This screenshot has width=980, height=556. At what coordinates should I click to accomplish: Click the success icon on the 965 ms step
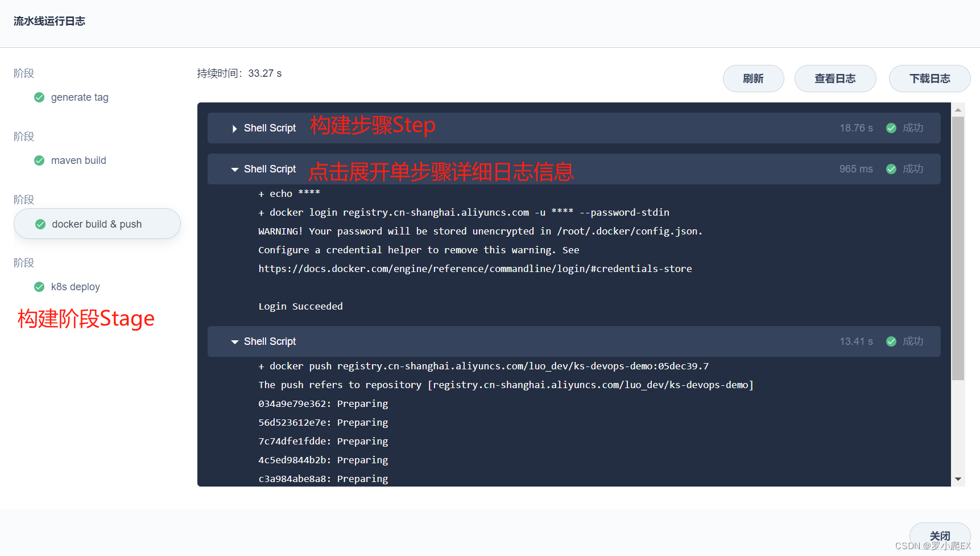(x=891, y=169)
